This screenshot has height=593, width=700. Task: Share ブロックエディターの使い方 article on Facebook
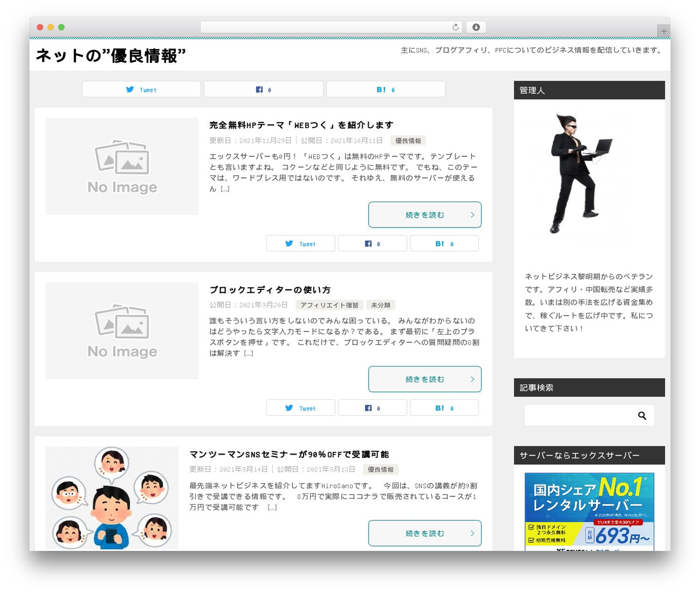[372, 408]
